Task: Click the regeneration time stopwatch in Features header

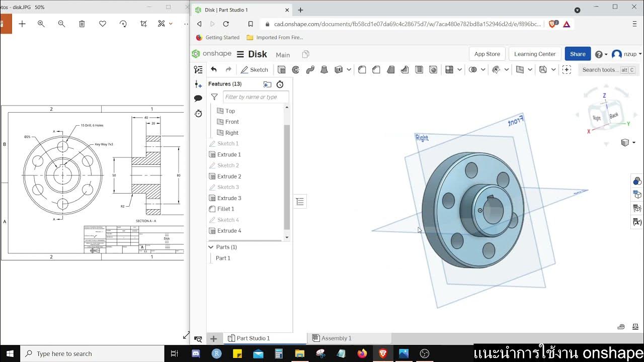Action: (280, 84)
